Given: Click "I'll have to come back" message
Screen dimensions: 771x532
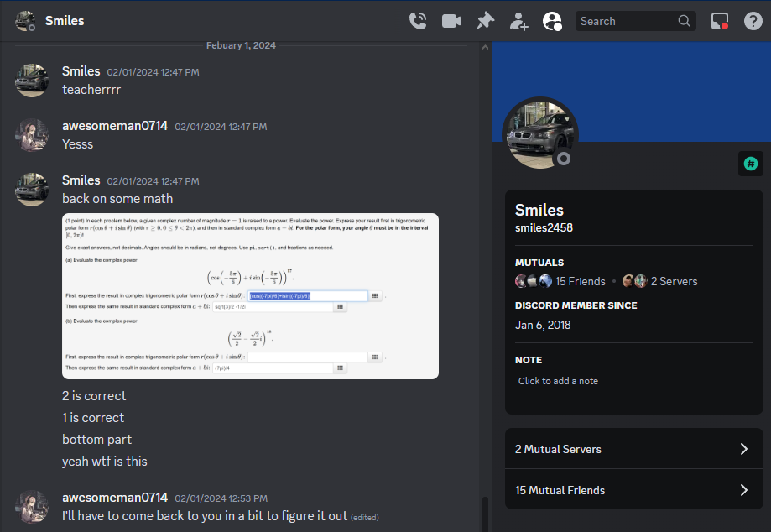Looking at the screenshot, I should coord(205,516).
